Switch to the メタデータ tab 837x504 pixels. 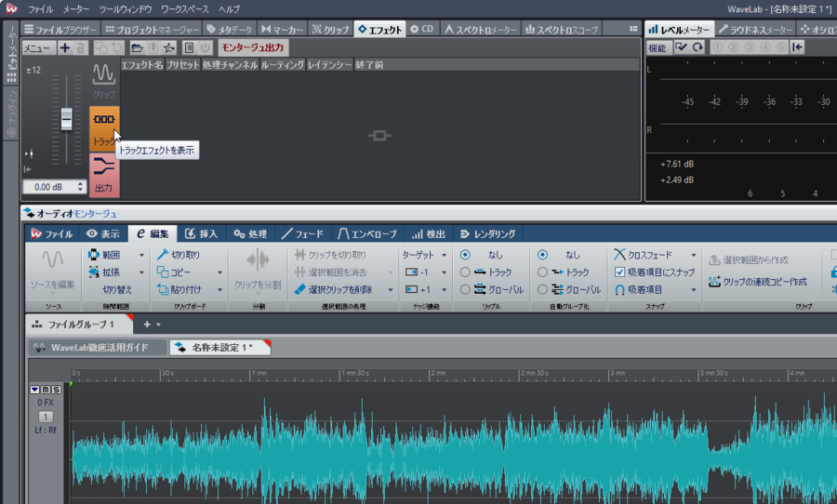point(230,30)
